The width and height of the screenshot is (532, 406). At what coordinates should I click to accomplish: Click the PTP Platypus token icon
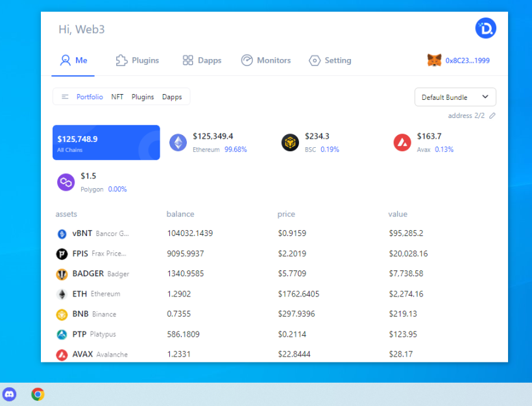point(62,335)
